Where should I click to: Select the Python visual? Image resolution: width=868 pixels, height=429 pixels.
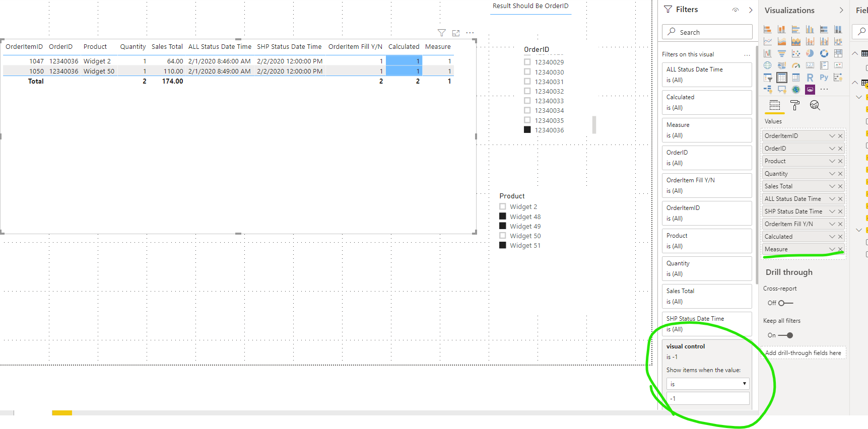pos(824,78)
